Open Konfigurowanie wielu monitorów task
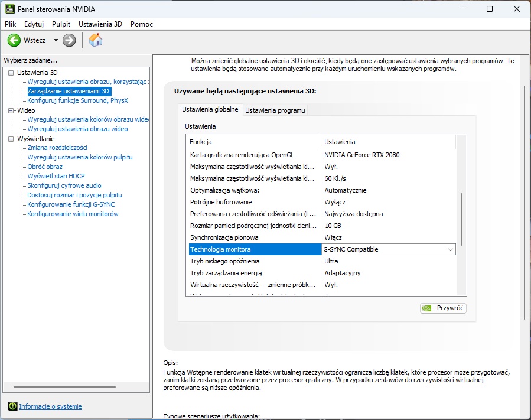Viewport: 531px width, 420px height. (73, 214)
